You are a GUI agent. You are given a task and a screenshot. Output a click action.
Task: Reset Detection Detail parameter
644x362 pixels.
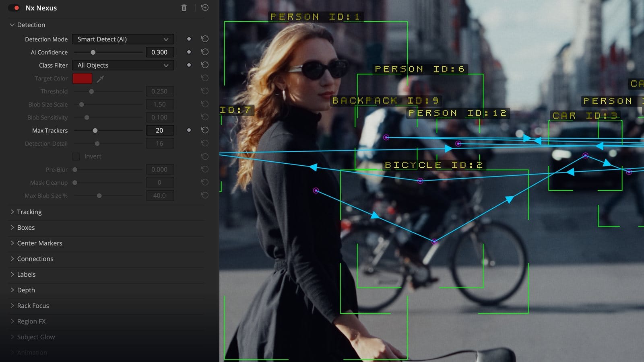pyautogui.click(x=205, y=143)
